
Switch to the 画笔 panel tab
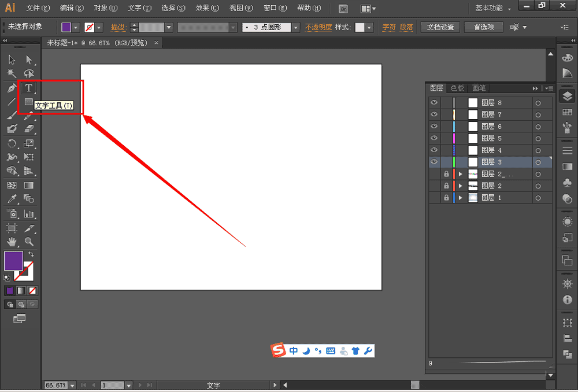(479, 88)
